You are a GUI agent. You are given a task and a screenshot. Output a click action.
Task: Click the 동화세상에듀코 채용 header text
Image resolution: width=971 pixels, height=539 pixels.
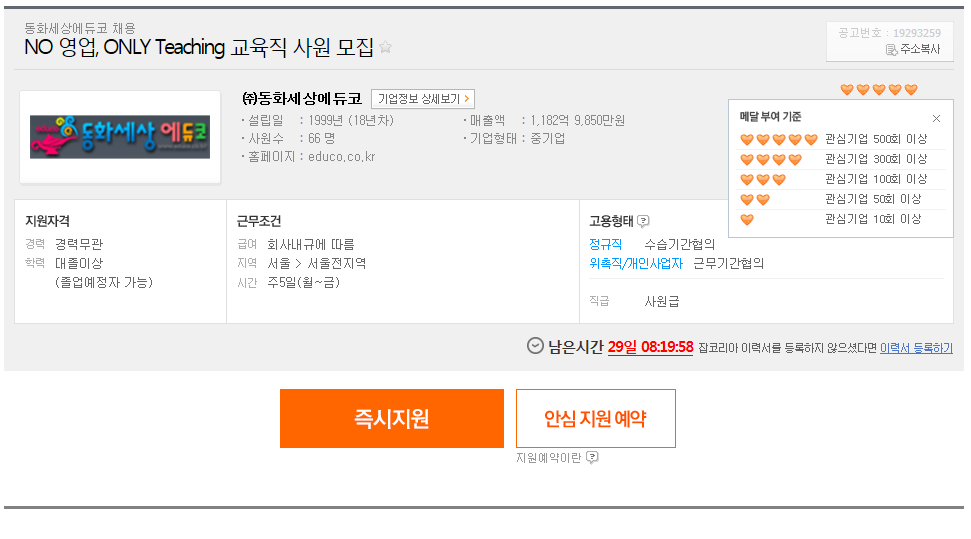pyautogui.click(x=79, y=28)
